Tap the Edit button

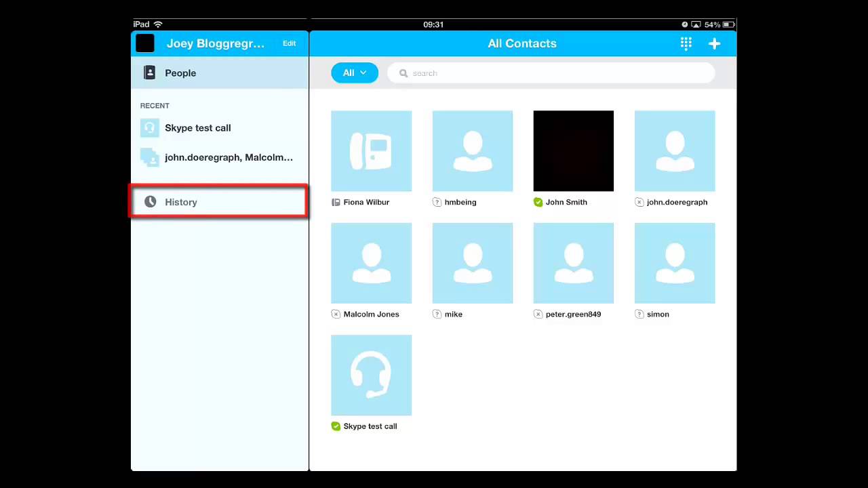pos(290,43)
